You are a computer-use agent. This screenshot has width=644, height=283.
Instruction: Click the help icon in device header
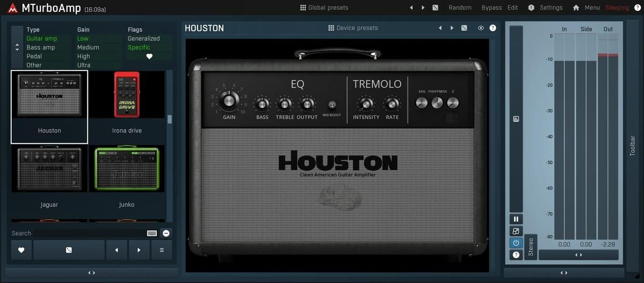pos(493,28)
